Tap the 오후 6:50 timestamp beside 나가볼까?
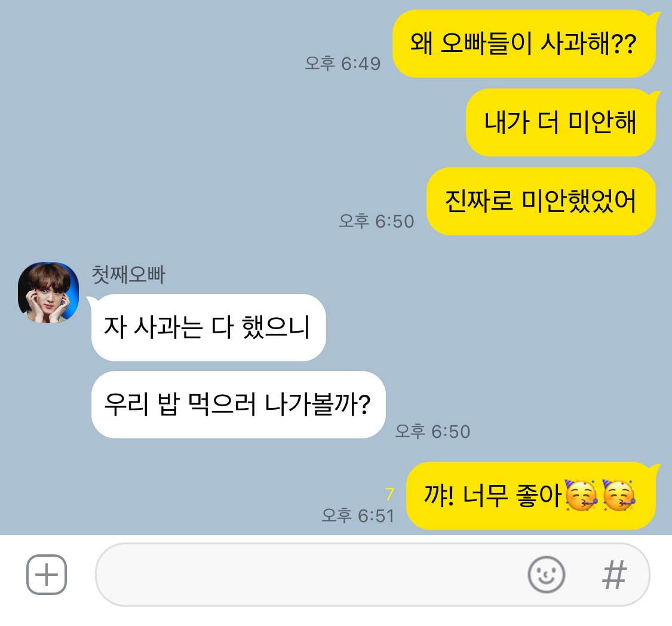 pos(432,431)
